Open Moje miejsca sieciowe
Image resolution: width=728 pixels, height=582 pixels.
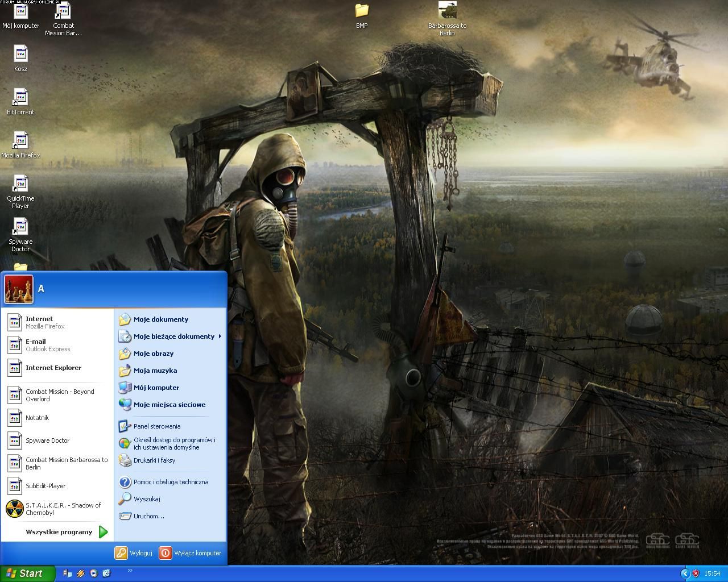pos(170,405)
